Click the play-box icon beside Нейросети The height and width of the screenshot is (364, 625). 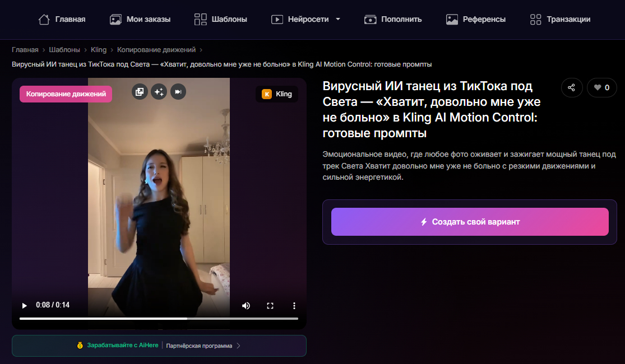tap(277, 19)
